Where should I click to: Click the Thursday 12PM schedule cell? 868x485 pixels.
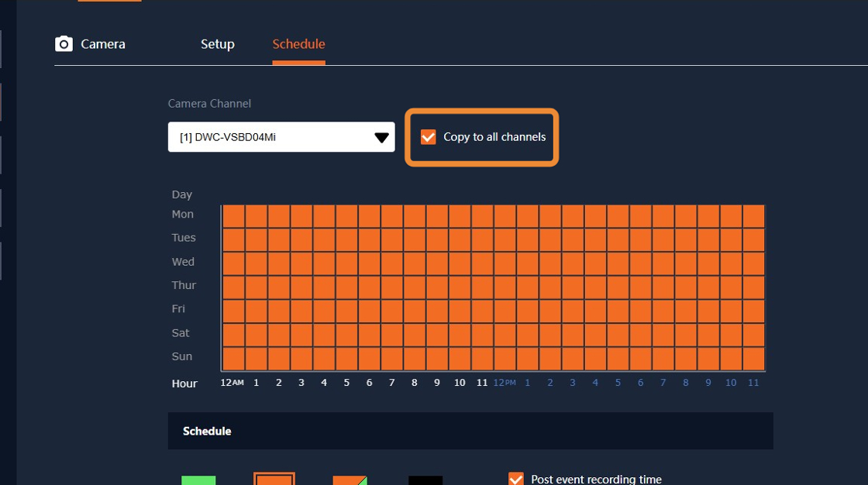(x=505, y=287)
